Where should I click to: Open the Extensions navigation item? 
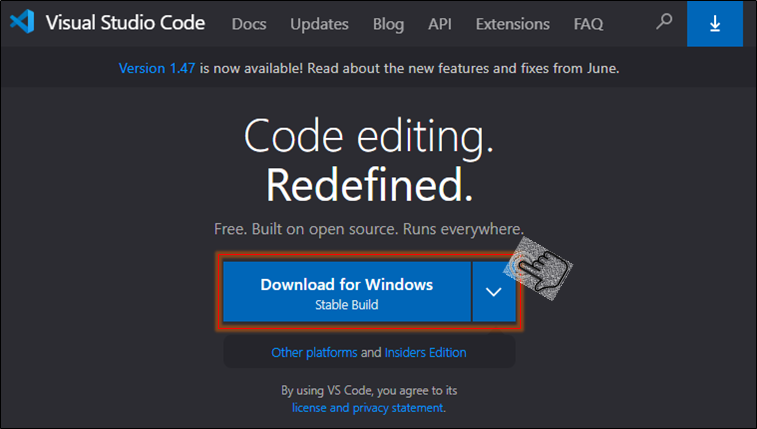click(x=513, y=24)
